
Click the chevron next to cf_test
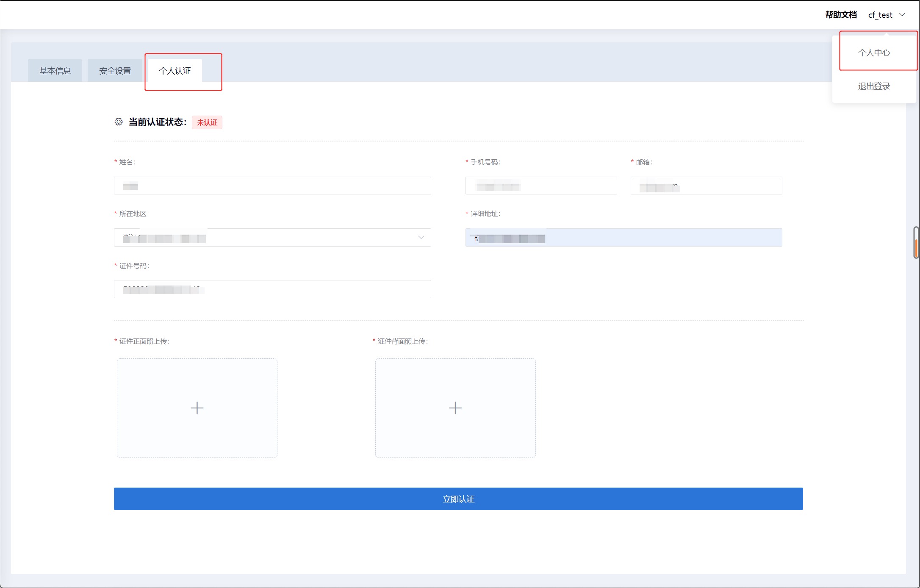(902, 15)
